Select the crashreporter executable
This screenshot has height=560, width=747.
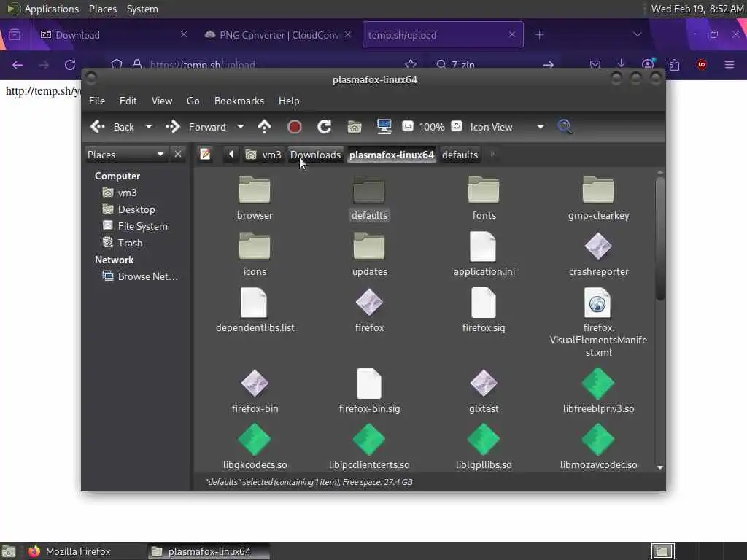click(x=598, y=254)
